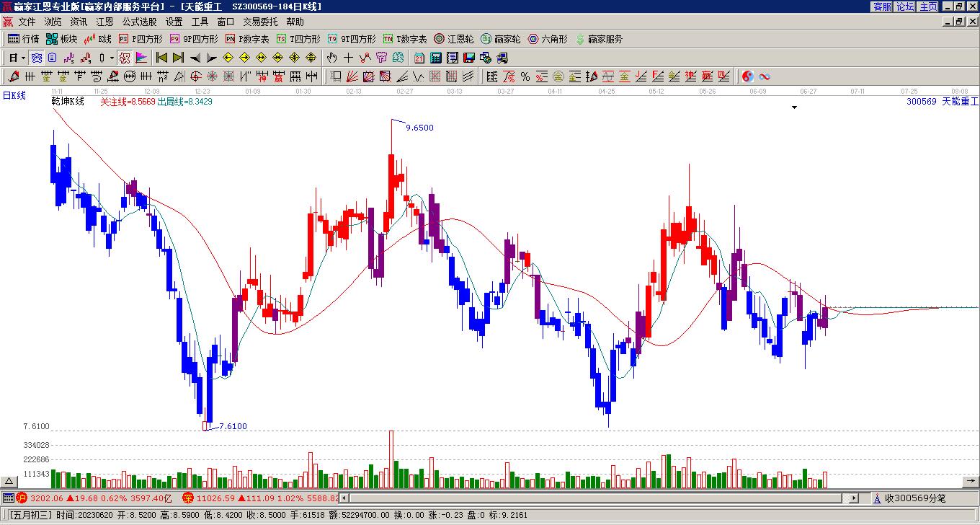Toggle the 权 adjusted price button

pos(124,58)
